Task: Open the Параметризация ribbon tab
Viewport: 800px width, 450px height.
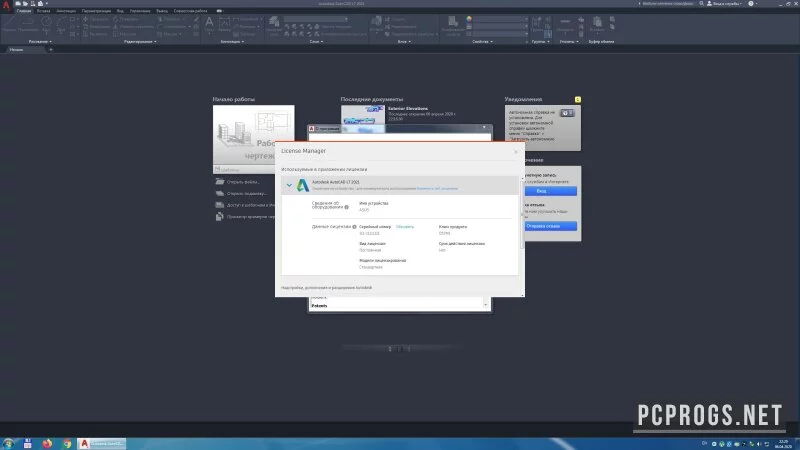Action: 96,11
